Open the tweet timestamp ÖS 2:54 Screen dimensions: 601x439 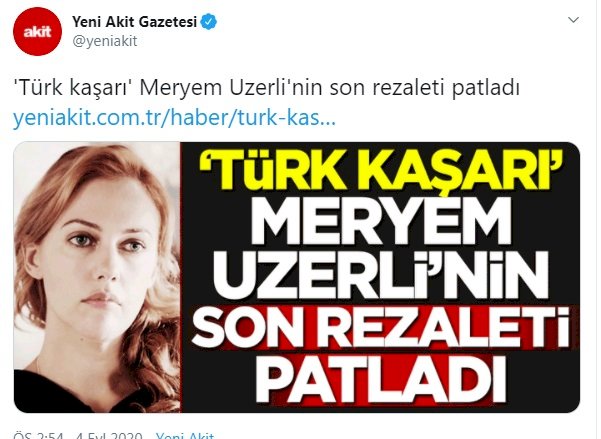tap(38, 436)
